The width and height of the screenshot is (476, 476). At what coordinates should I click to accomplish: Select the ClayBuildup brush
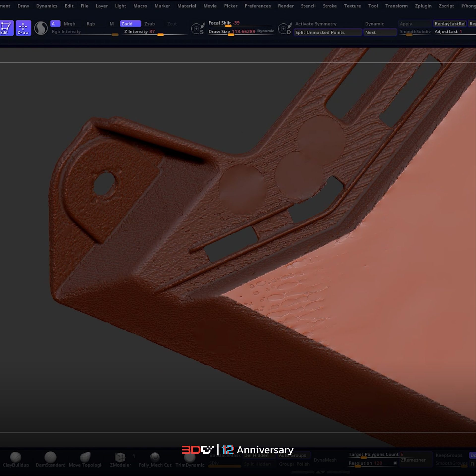point(16,457)
